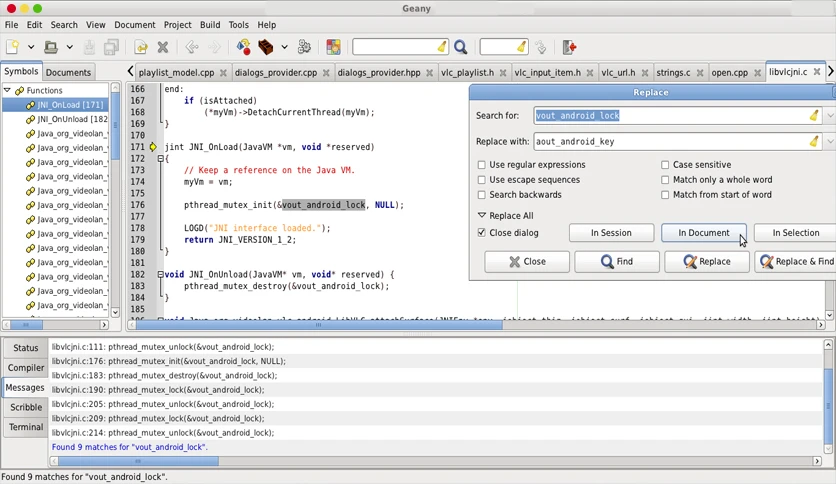Open the Replace with history dropdown
Viewport: 836px width, 484px height.
tap(830, 141)
